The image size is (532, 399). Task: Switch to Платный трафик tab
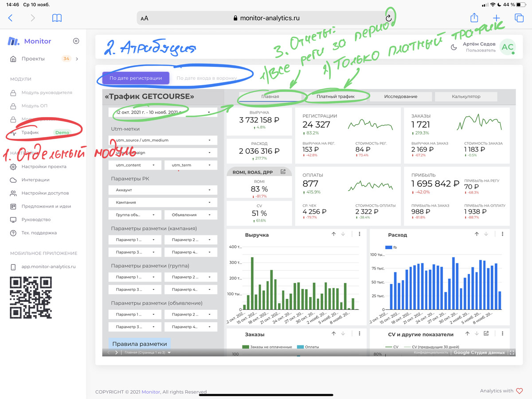[x=336, y=96]
